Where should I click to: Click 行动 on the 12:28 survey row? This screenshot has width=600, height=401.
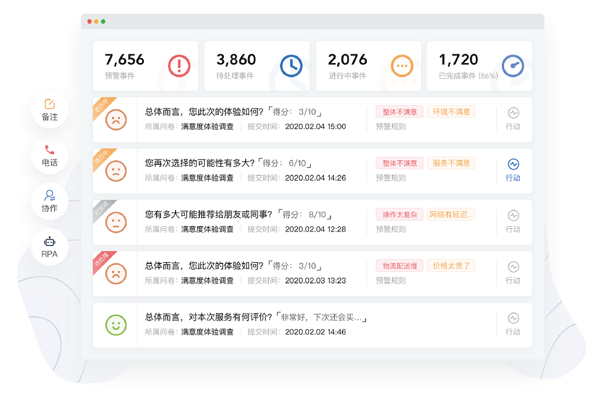coord(513,222)
